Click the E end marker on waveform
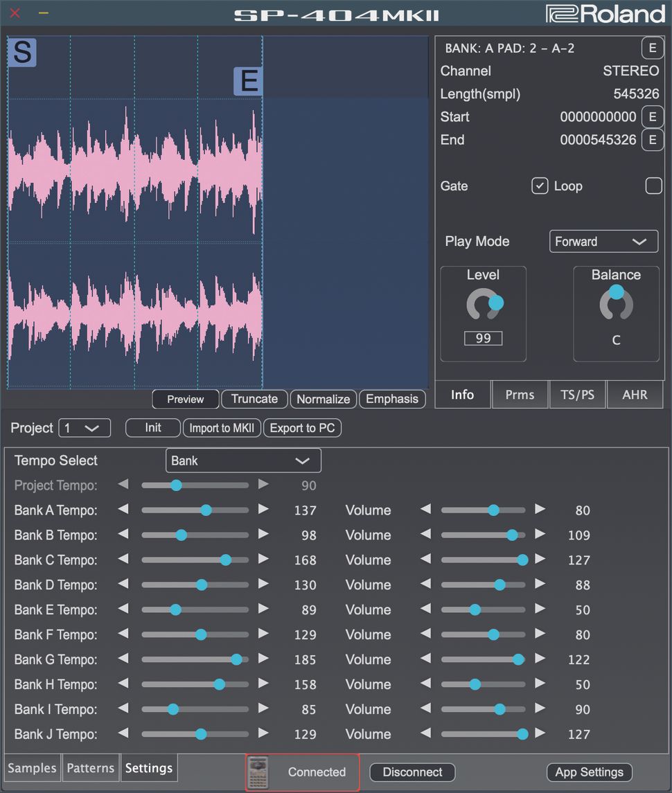The image size is (672, 793). coord(247,81)
